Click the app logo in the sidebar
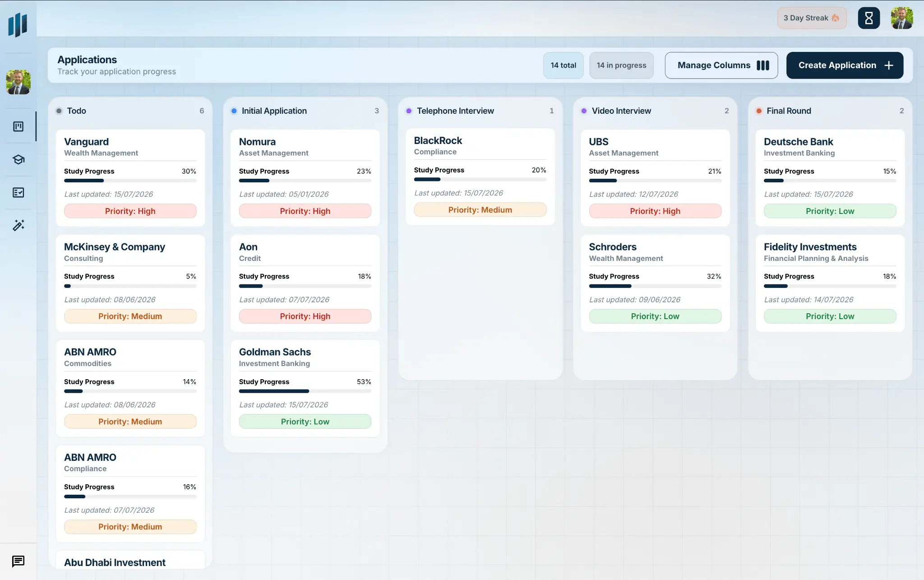 coord(18,24)
